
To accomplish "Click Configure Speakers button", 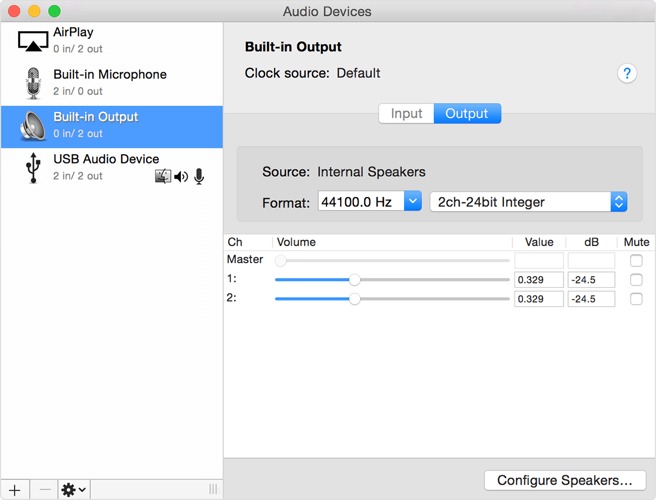I will (x=564, y=481).
